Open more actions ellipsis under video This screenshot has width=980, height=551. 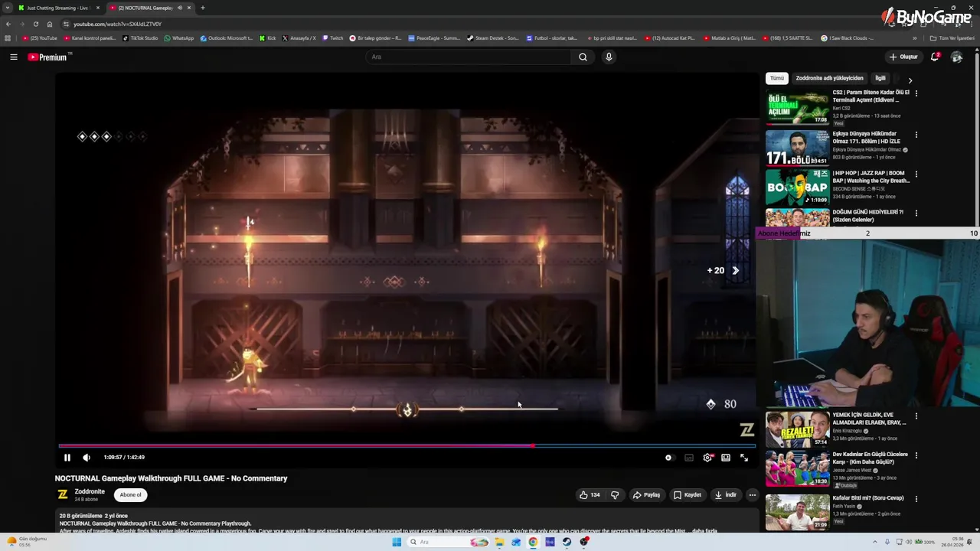pyautogui.click(x=753, y=495)
